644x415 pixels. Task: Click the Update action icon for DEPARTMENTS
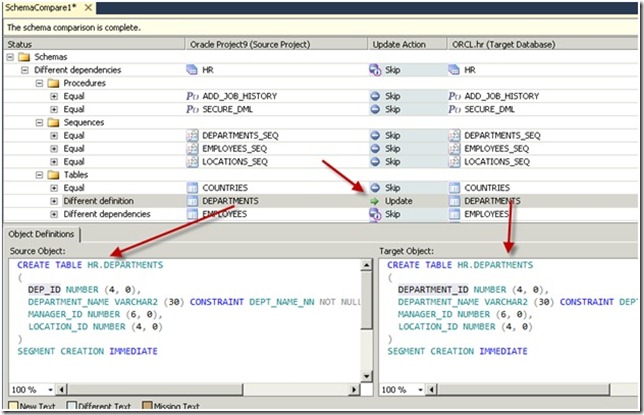tap(375, 200)
